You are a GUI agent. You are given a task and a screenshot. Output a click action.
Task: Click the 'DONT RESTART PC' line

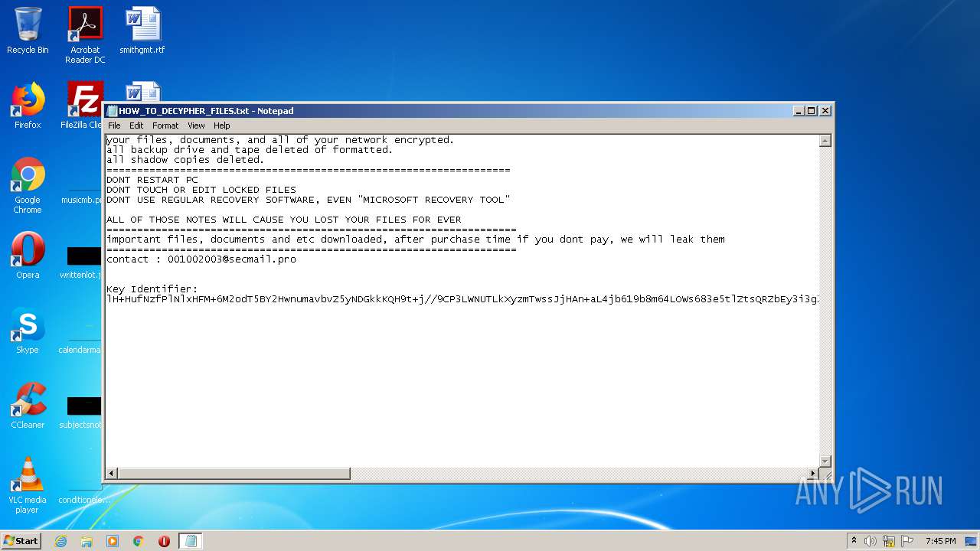click(152, 180)
